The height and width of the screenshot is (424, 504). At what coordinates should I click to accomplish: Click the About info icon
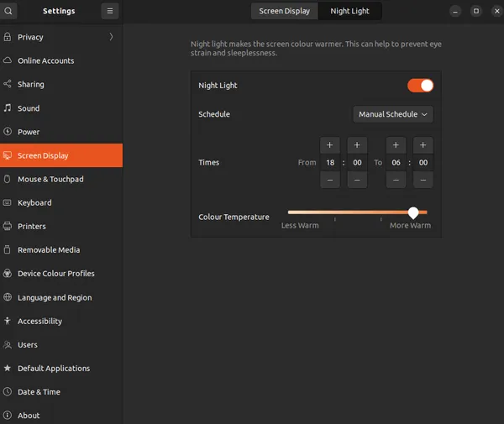pyautogui.click(x=8, y=416)
